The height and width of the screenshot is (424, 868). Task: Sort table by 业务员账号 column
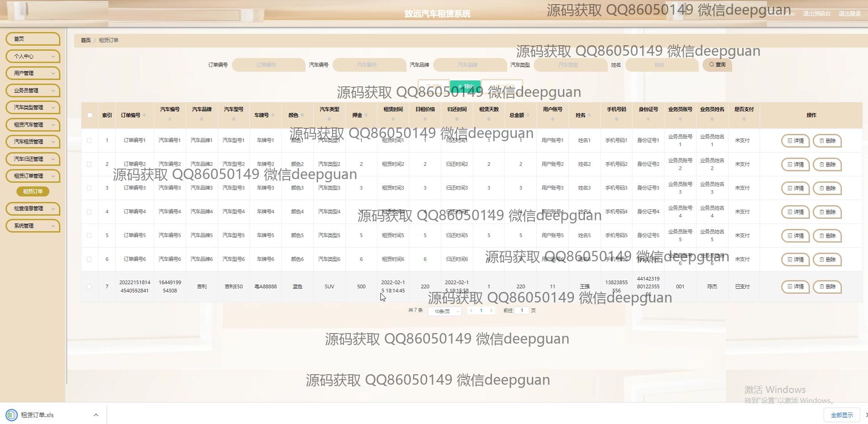click(x=680, y=119)
